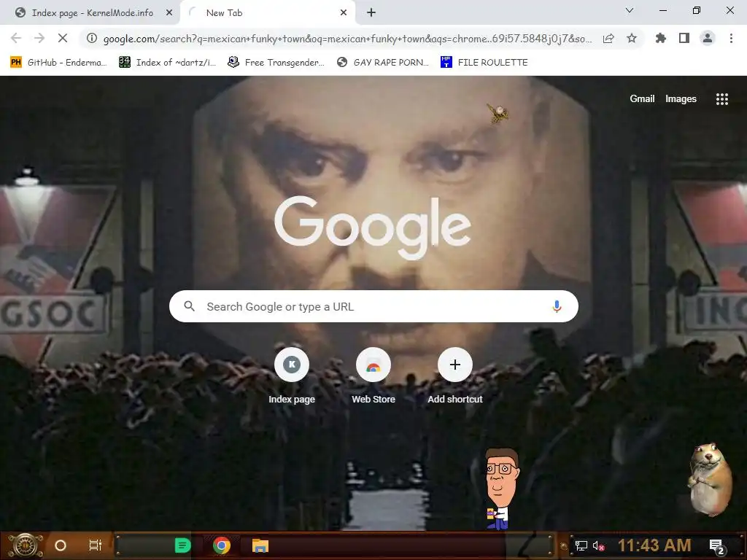The height and width of the screenshot is (560, 747).
Task: Open GitHub - Enderma... bookmark
Action: point(59,63)
